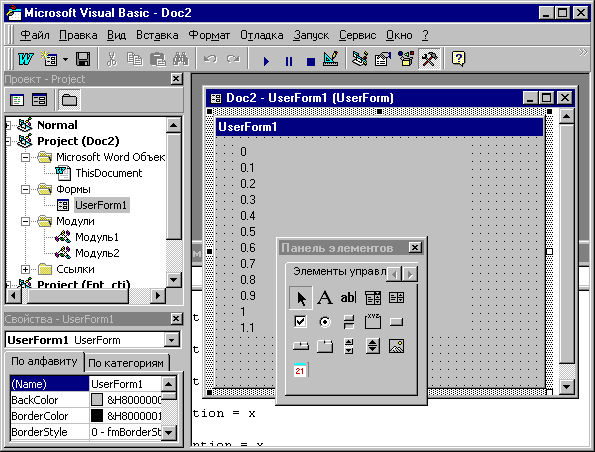
Task: Run the macro with the play icon
Action: [x=266, y=60]
